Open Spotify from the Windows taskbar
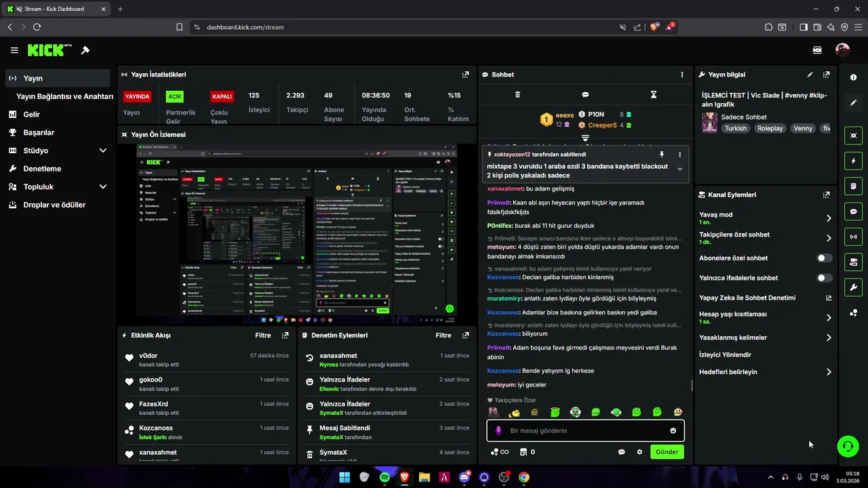Image resolution: width=868 pixels, height=488 pixels. point(384,477)
